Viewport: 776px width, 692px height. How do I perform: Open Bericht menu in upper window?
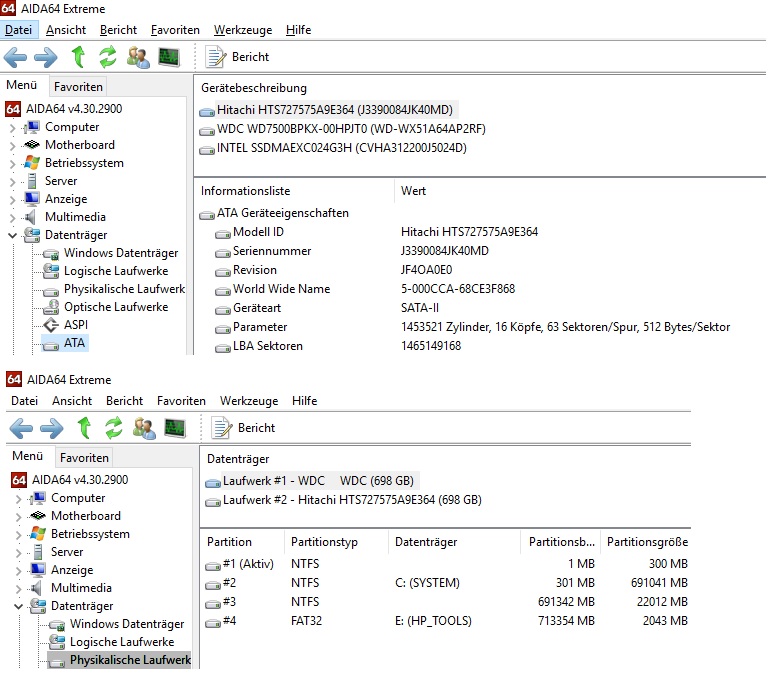point(118,30)
